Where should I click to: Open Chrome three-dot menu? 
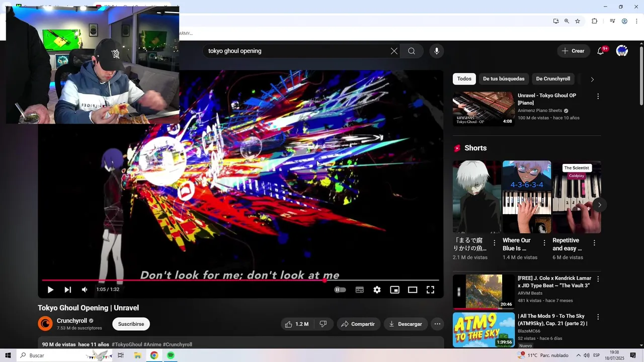point(637,21)
